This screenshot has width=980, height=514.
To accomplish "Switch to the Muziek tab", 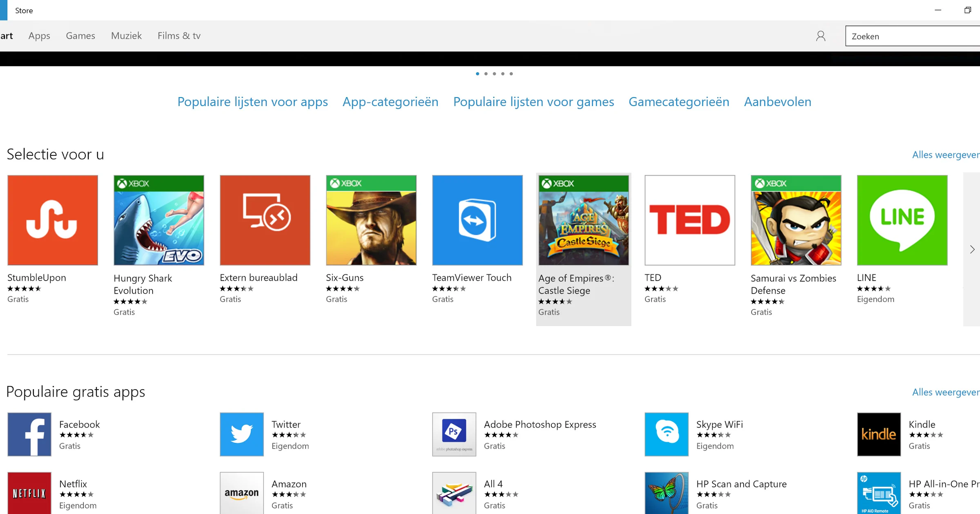I will (x=126, y=36).
